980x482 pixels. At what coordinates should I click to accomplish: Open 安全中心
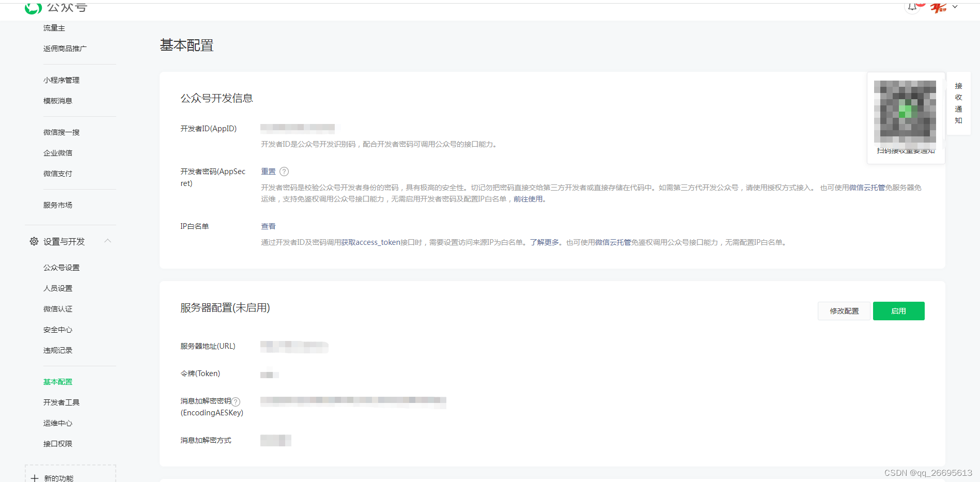[58, 330]
